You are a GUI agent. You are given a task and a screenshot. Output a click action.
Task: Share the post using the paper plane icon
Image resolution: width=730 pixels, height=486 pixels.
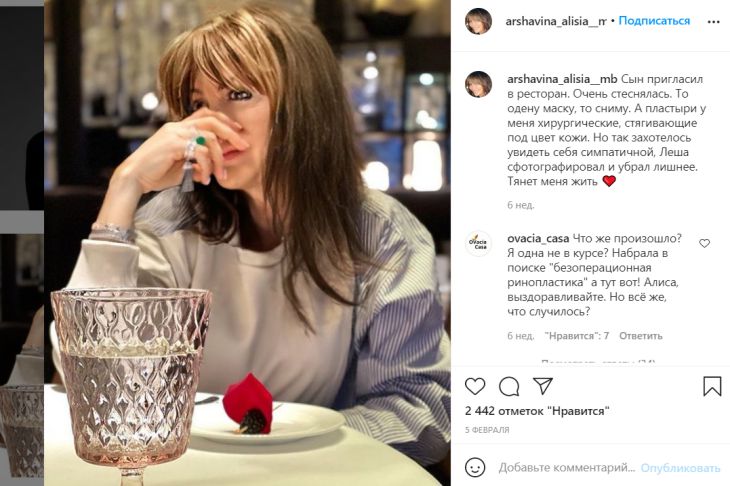[543, 386]
